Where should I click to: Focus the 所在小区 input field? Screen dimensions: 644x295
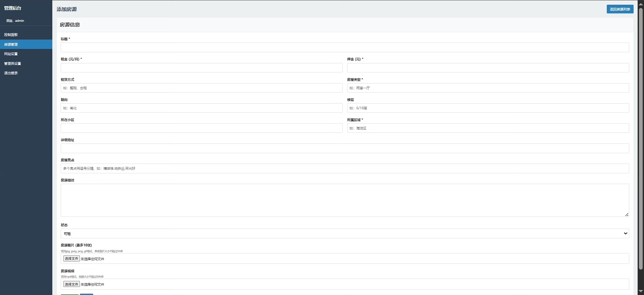pos(202,128)
